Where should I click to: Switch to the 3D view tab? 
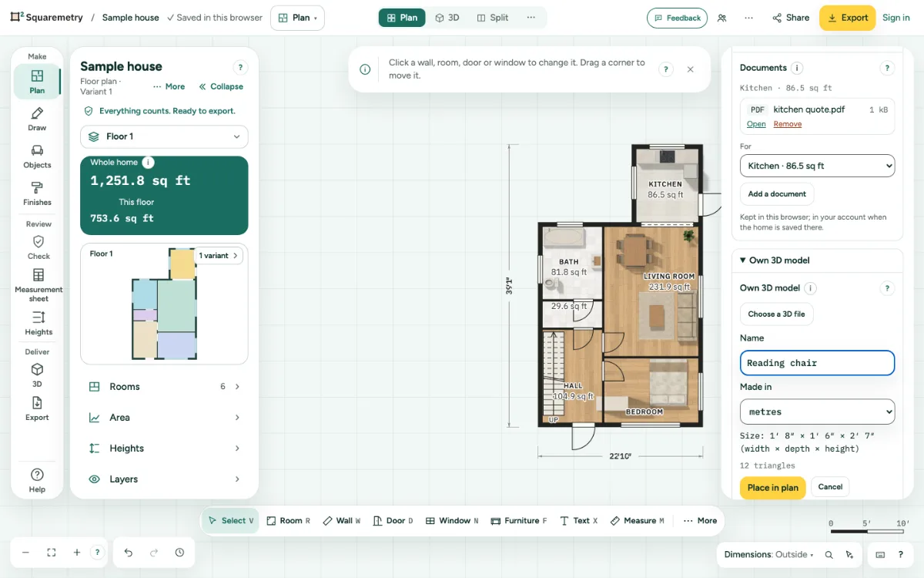tap(447, 18)
